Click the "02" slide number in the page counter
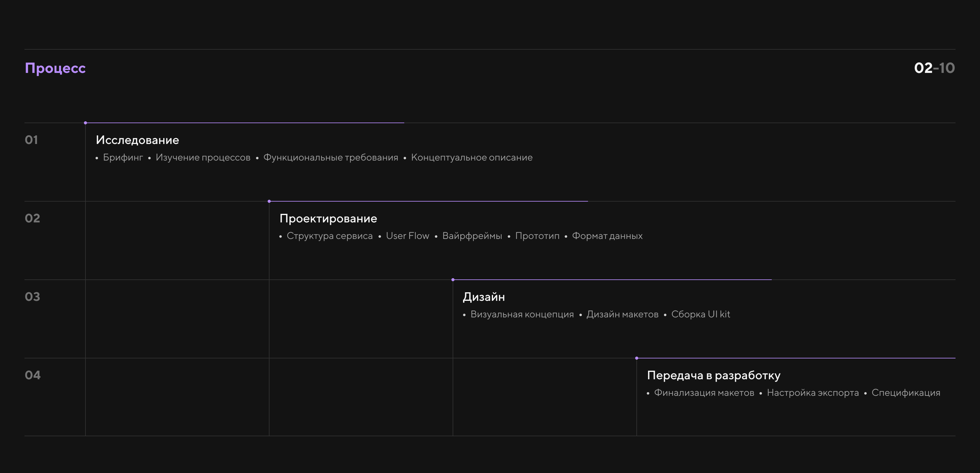Screen dimensions: 980x473 pyautogui.click(x=923, y=68)
